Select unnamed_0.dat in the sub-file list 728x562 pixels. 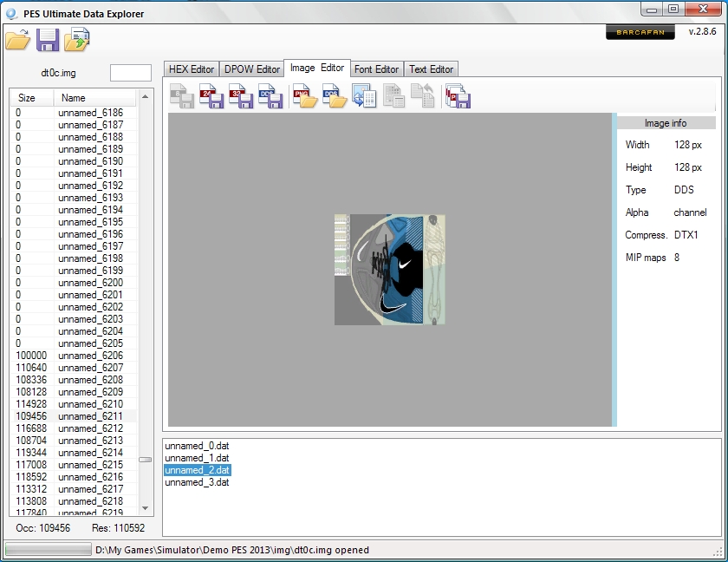point(197,446)
